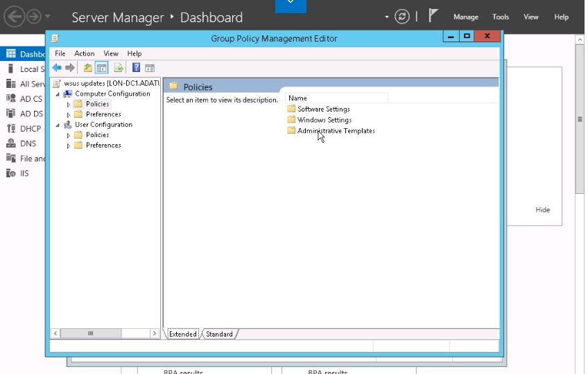Collapse the Computer Configuration tree node
Viewport: 588px width, 374px height.
pos(58,94)
